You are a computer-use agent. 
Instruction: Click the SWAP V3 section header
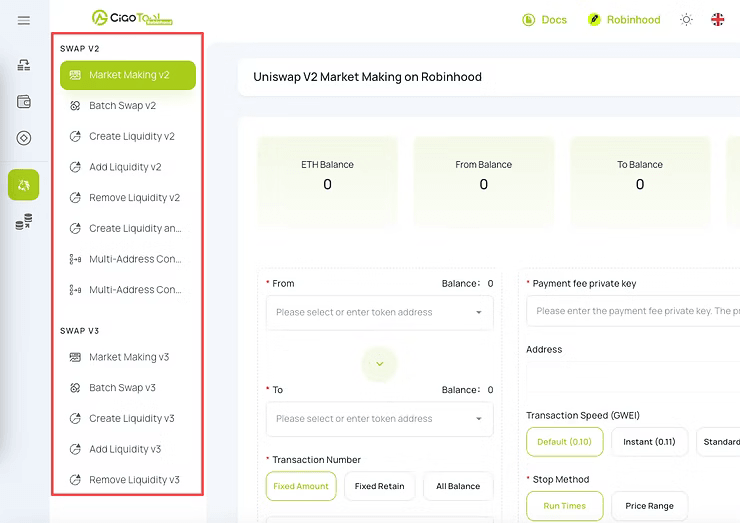80,331
